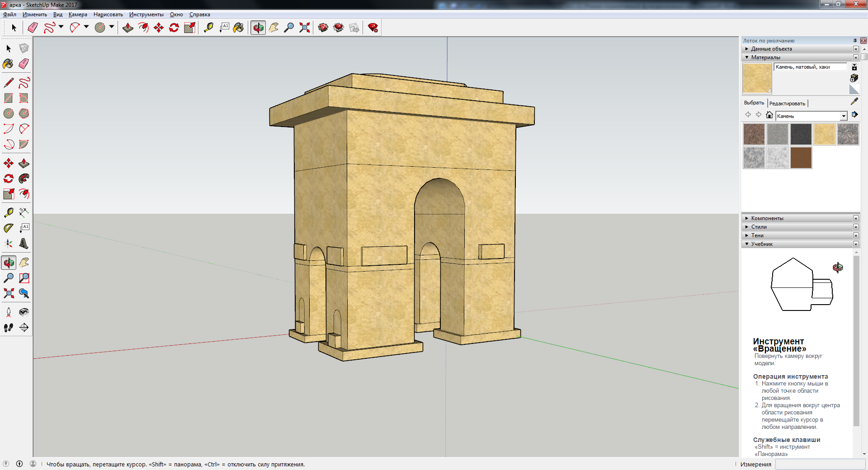Select the Axes tool
The width and height of the screenshot is (868, 470).
tap(9, 244)
